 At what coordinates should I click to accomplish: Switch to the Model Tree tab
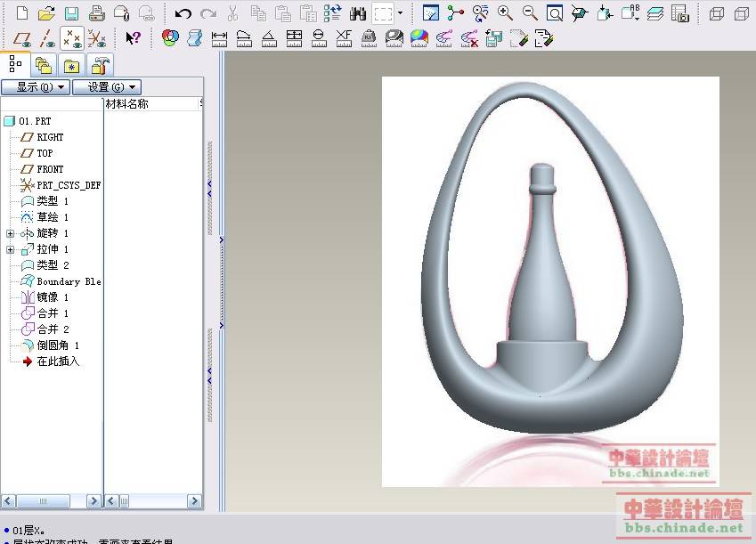(x=15, y=64)
